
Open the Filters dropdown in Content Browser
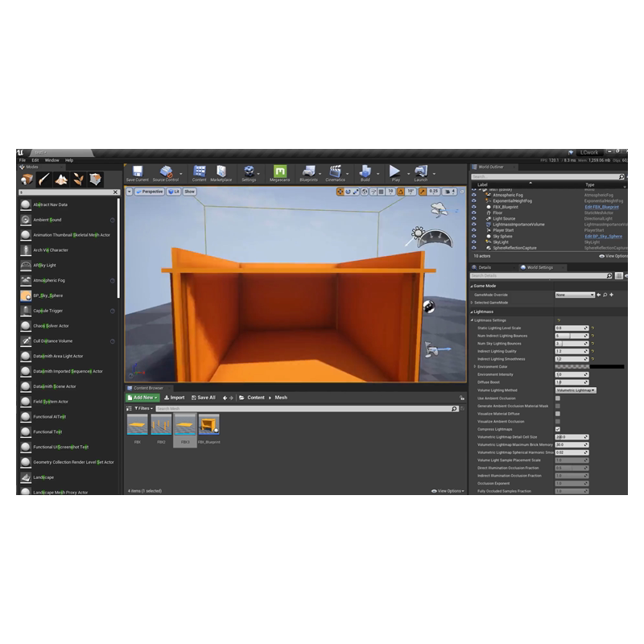[144, 409]
